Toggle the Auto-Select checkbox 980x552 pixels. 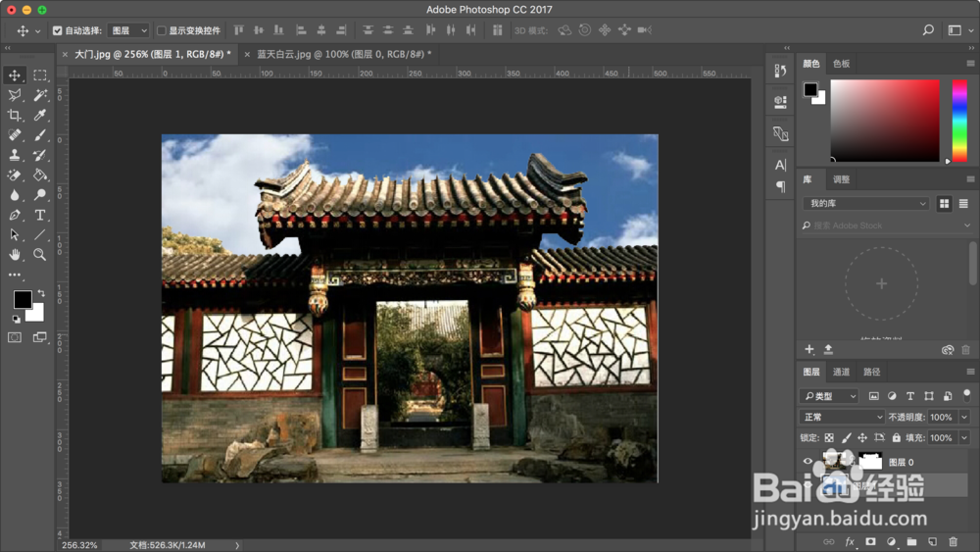58,30
